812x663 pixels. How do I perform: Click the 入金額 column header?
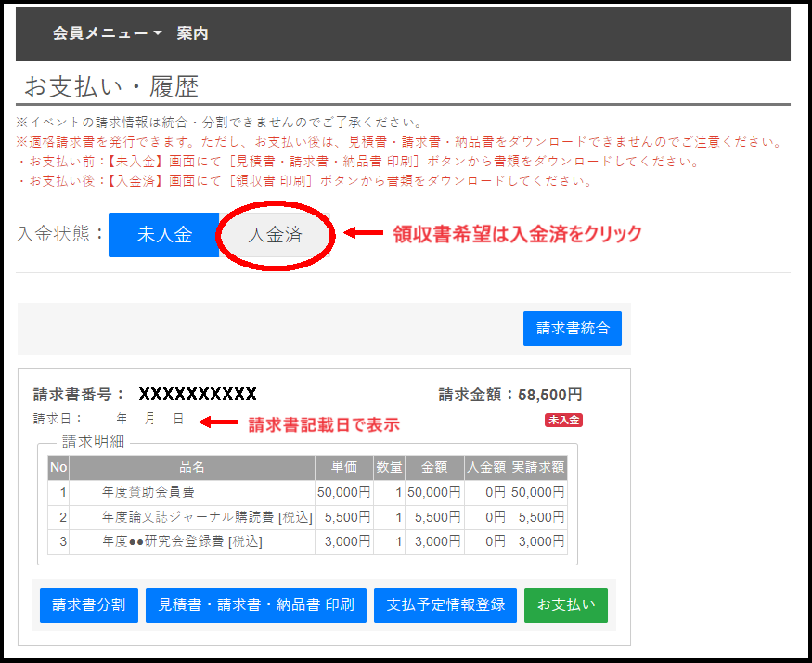pyautogui.click(x=485, y=467)
